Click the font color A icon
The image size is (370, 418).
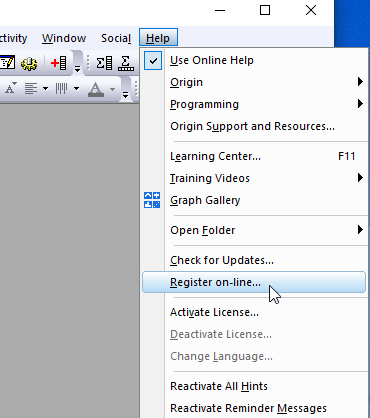(x=96, y=89)
